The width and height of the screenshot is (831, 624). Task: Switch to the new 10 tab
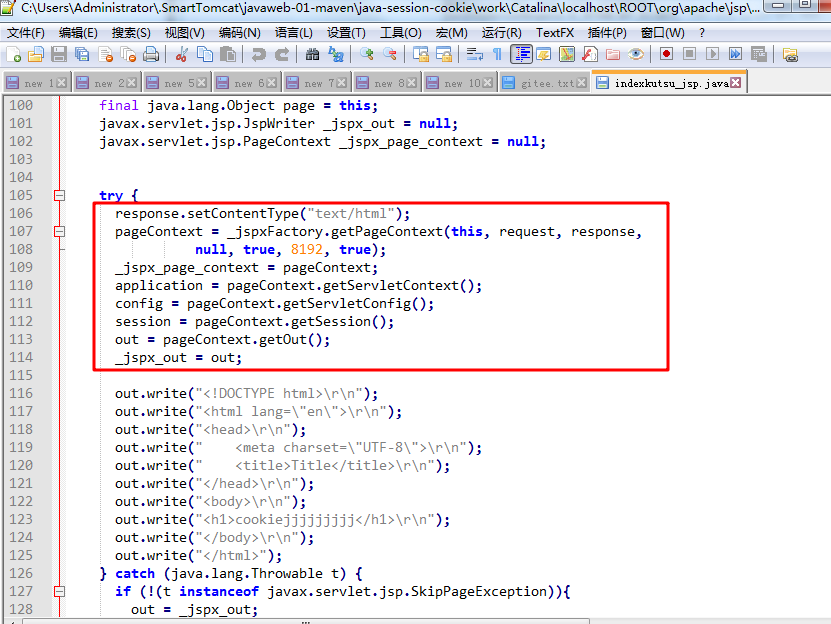tap(459, 83)
